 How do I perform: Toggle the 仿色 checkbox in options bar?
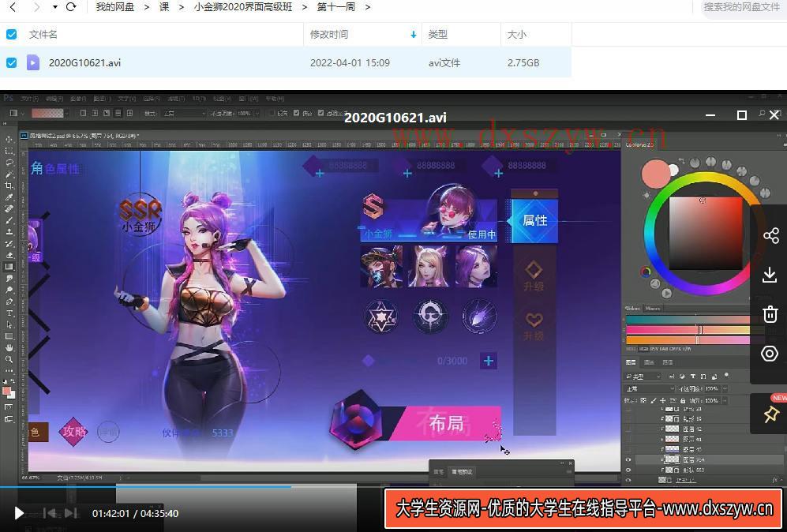coord(296,114)
